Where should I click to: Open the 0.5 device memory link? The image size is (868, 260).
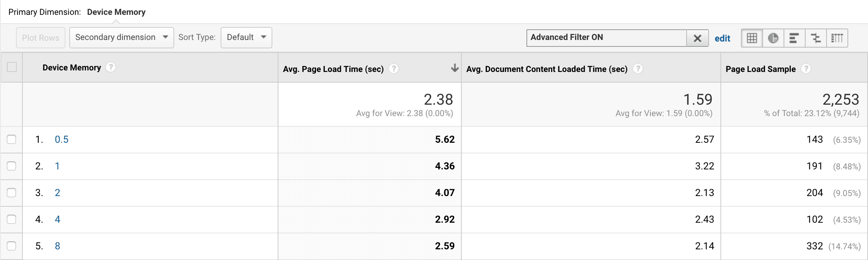coord(62,139)
